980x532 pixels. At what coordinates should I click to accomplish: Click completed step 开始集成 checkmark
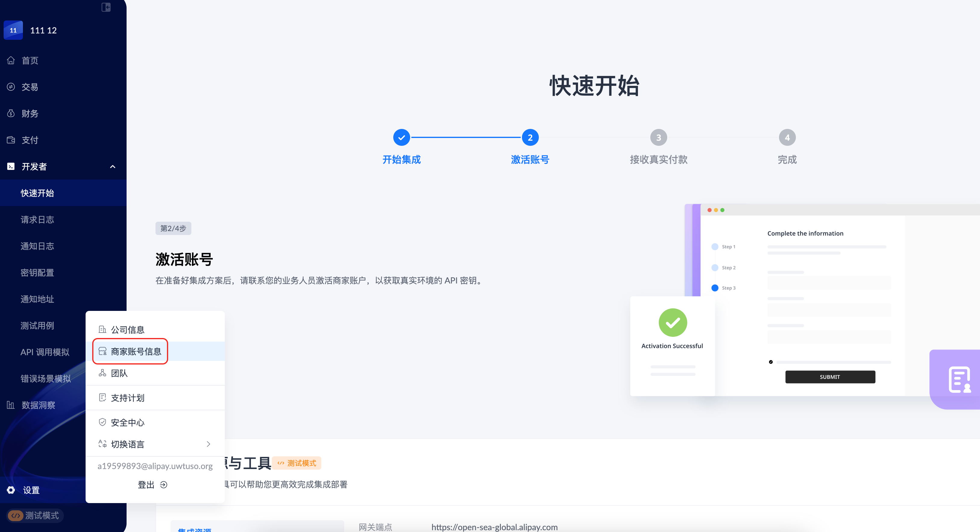tap(401, 138)
